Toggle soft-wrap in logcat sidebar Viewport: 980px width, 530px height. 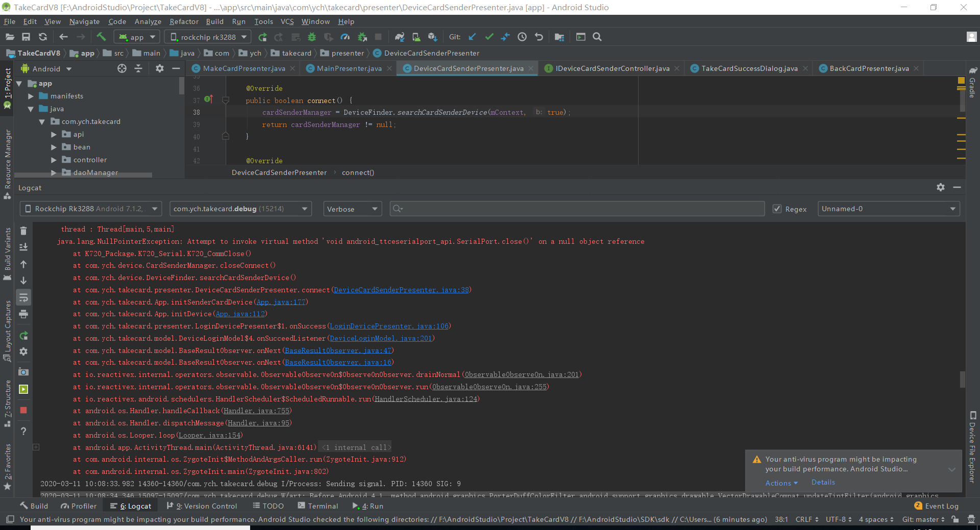coord(23,297)
